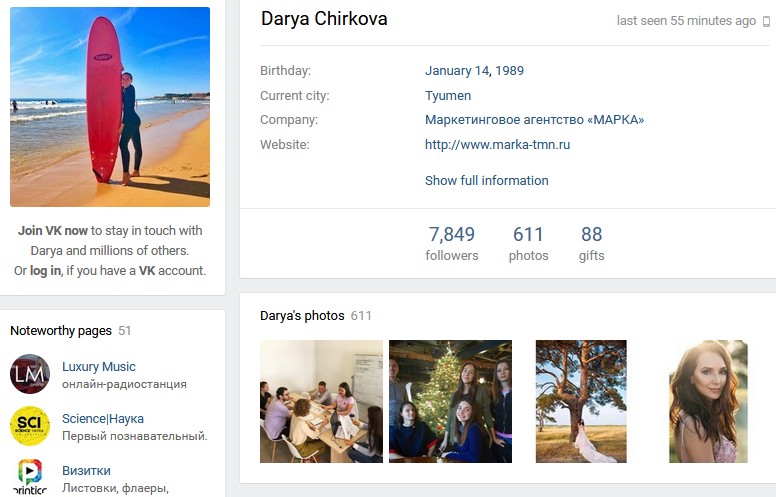Open the Luxury Music page avatar icon
Screen dimensions: 776x497
(30, 374)
